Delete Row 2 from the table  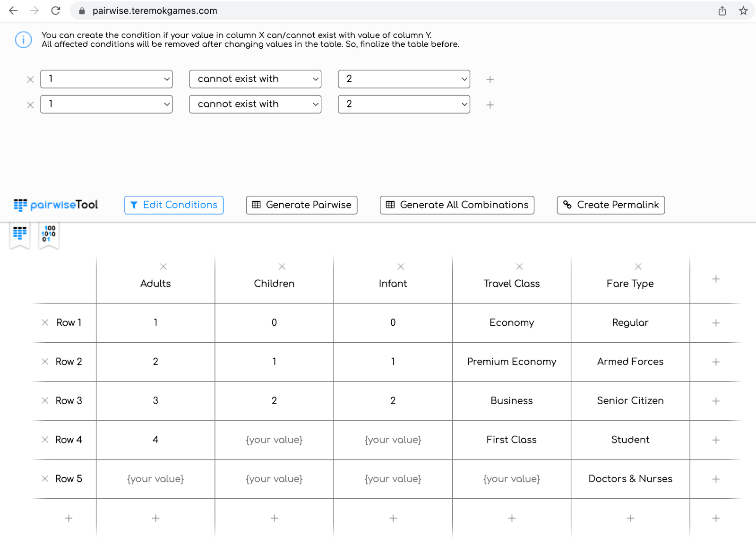pyautogui.click(x=45, y=362)
